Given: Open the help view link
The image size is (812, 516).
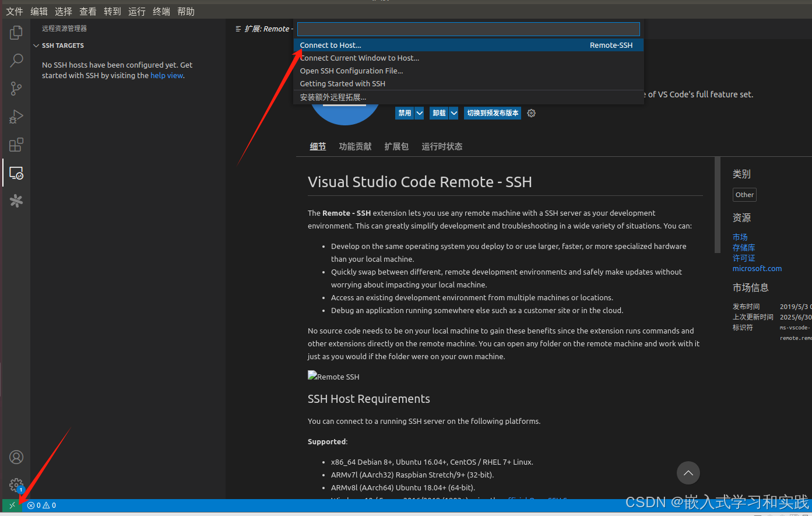Looking at the screenshot, I should 167,75.
